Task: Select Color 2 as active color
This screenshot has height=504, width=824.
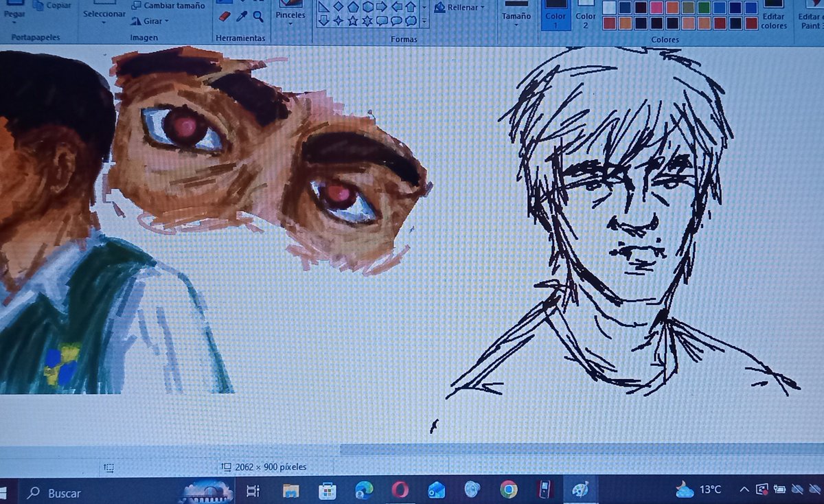Action: 586,15
